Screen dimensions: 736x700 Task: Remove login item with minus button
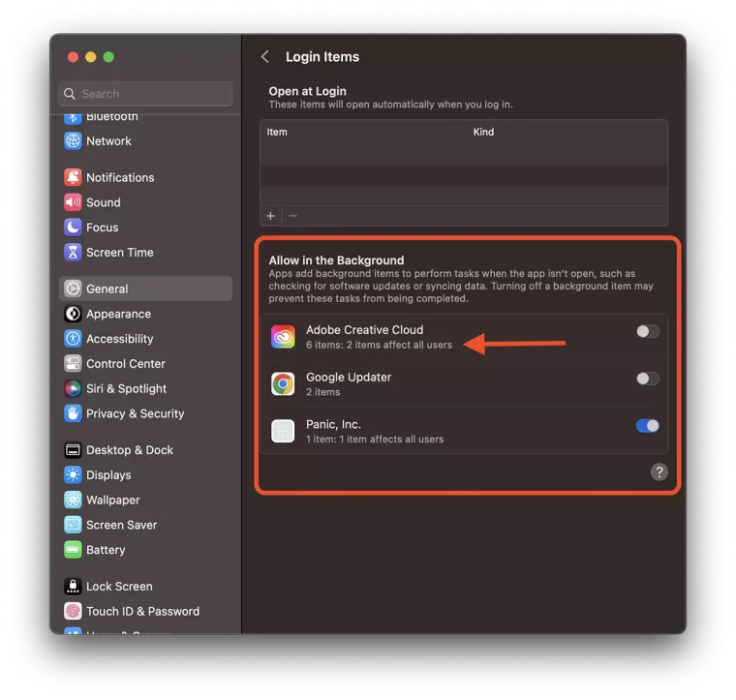tap(292, 216)
